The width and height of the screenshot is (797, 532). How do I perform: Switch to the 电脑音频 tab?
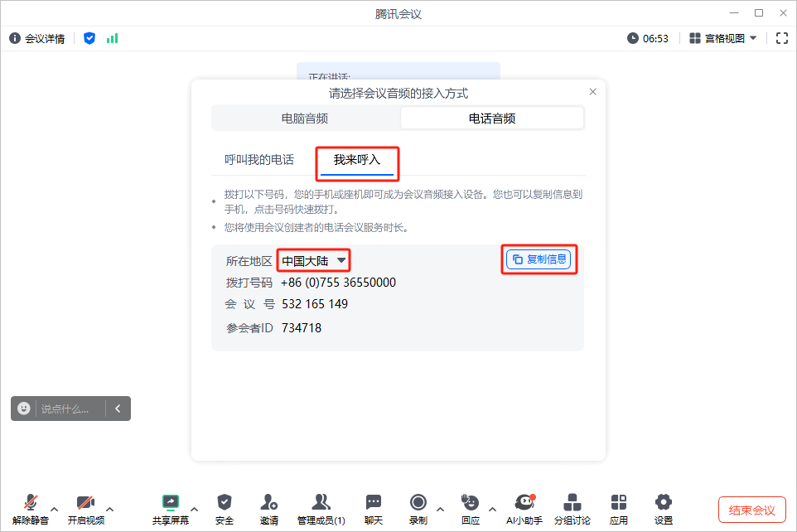305,118
